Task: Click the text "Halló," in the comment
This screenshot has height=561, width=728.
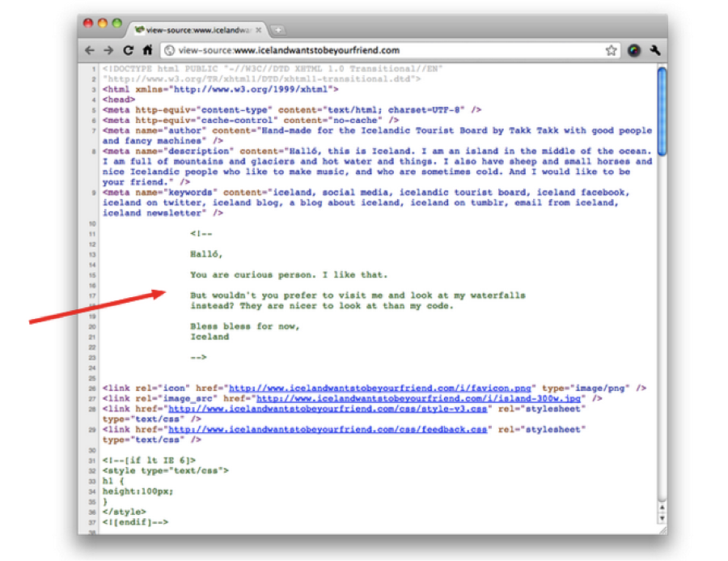Action: point(206,254)
